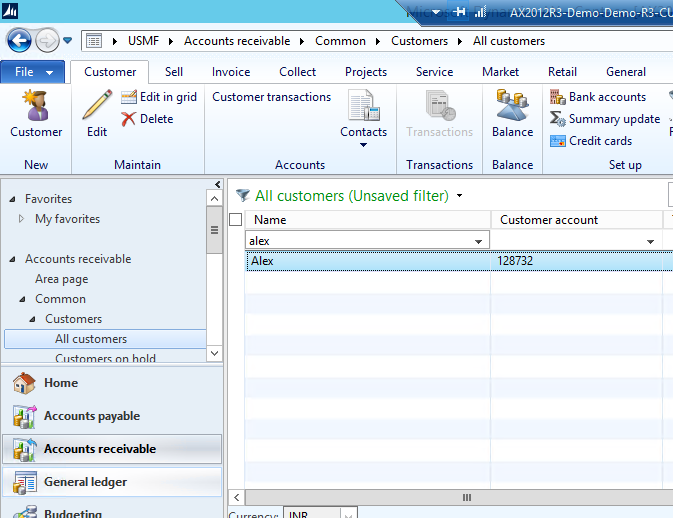The height and width of the screenshot is (518, 673).
Task: Open Edit in grid
Action: [x=159, y=97]
